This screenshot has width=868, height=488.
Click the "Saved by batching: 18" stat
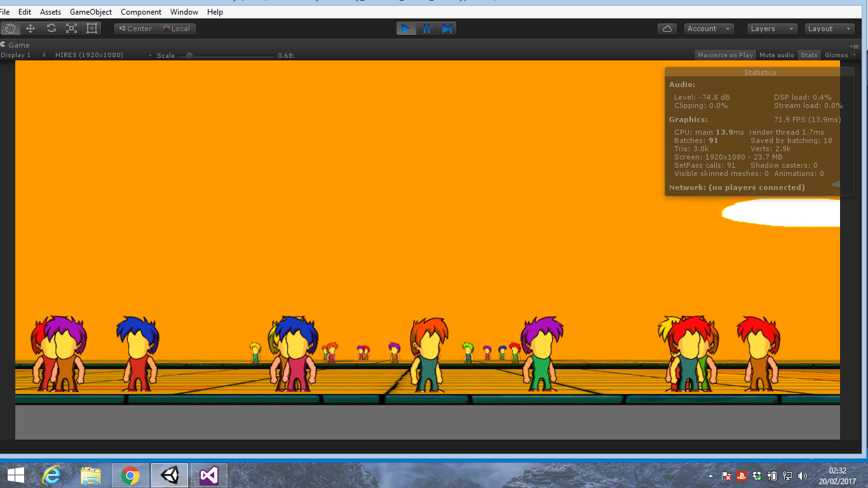(791, 140)
